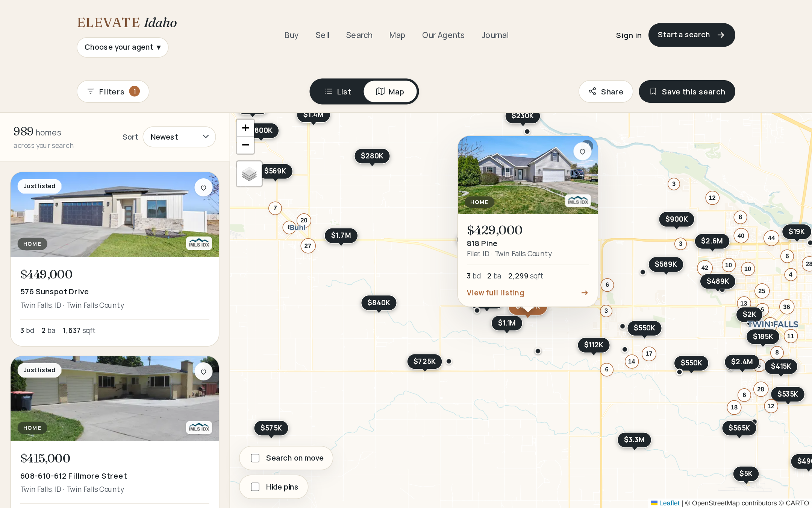Favorite the 818 Pine popup listing
Screen dimensions: 812x508
pos(582,152)
